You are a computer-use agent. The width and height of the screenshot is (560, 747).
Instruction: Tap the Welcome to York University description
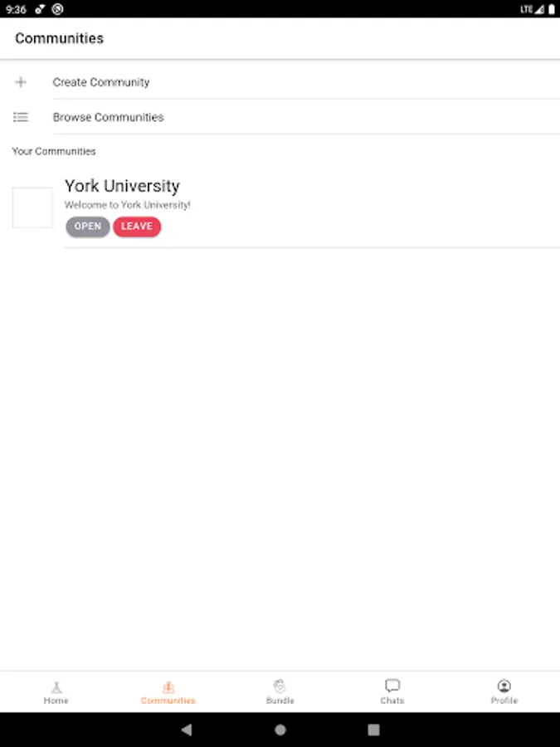pyautogui.click(x=128, y=205)
